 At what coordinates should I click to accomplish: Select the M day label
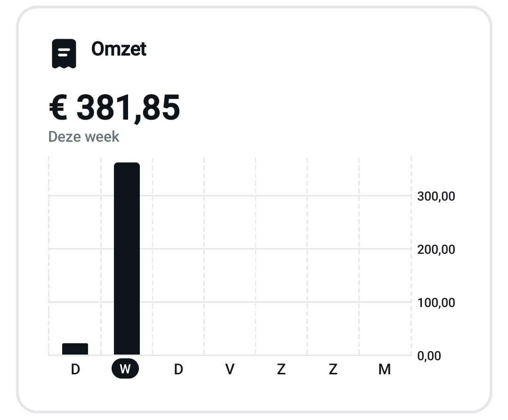[385, 369]
